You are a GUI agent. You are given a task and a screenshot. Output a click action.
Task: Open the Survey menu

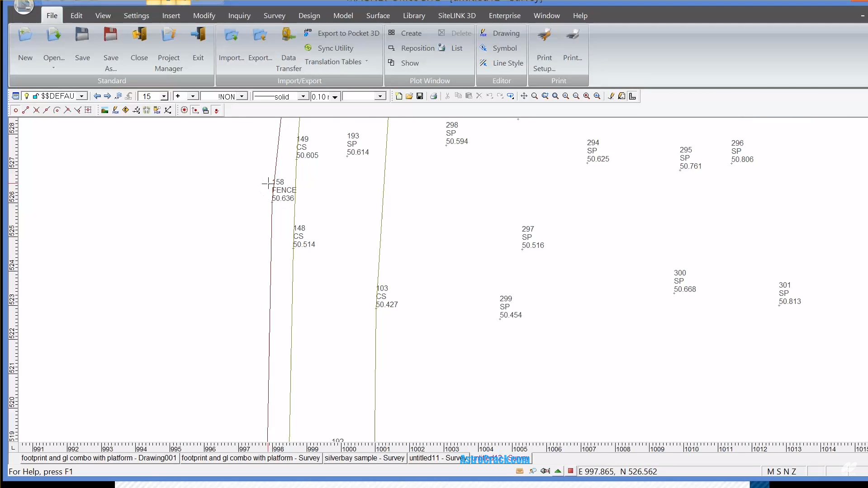[274, 15]
